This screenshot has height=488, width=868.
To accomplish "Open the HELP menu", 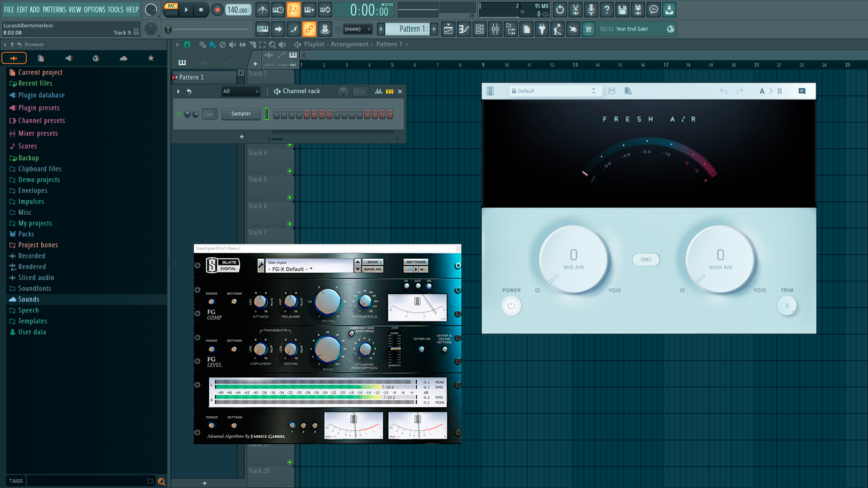I will [132, 10].
